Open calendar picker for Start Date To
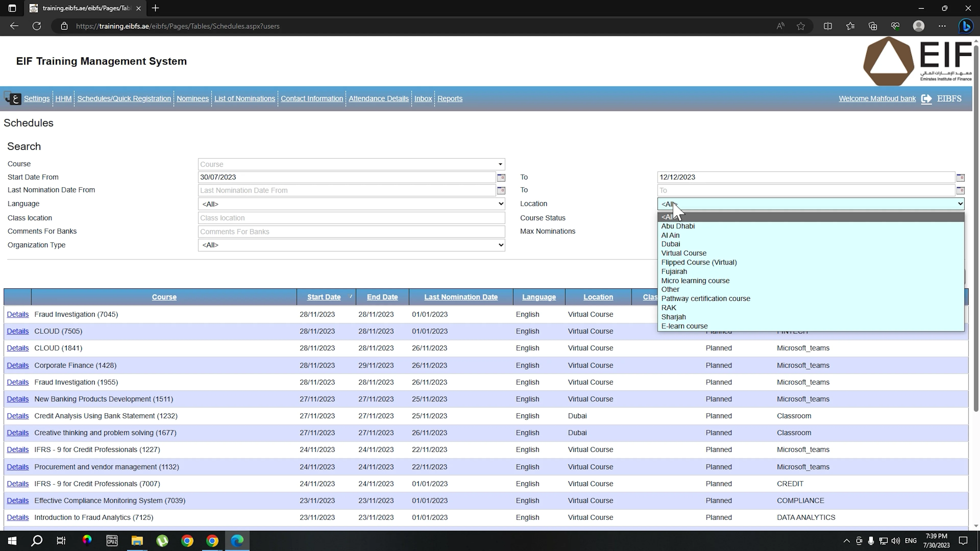The height and width of the screenshot is (551, 980). coord(960,178)
